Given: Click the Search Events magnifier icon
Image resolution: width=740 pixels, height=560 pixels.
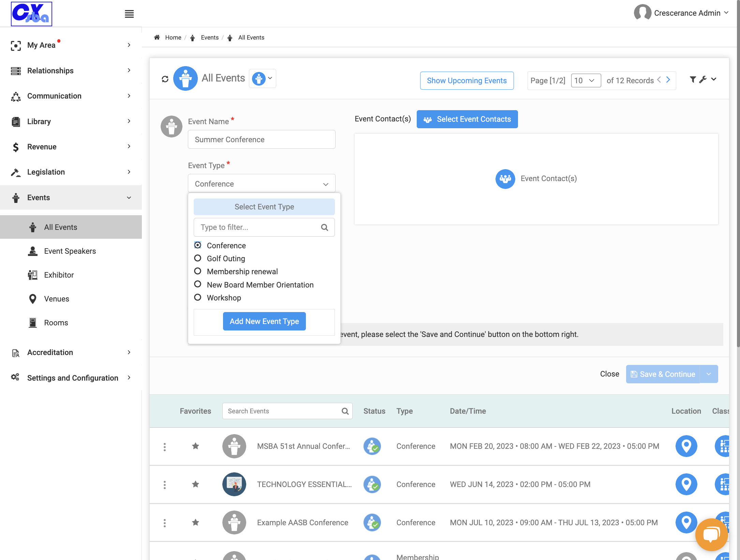Looking at the screenshot, I should (x=345, y=411).
